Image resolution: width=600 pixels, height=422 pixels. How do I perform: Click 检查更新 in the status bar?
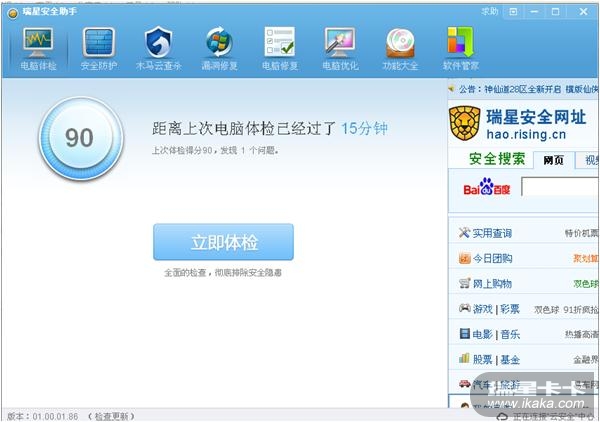click(111, 416)
